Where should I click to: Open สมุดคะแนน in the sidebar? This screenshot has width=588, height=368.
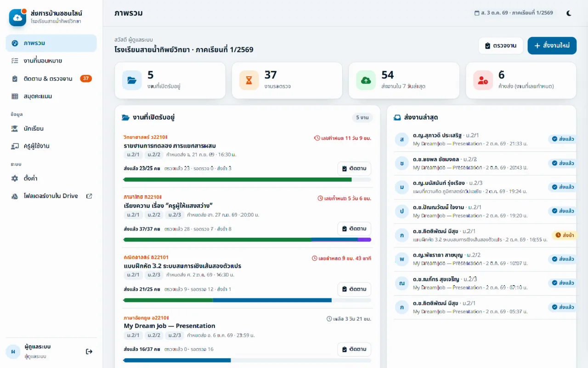tap(51, 96)
